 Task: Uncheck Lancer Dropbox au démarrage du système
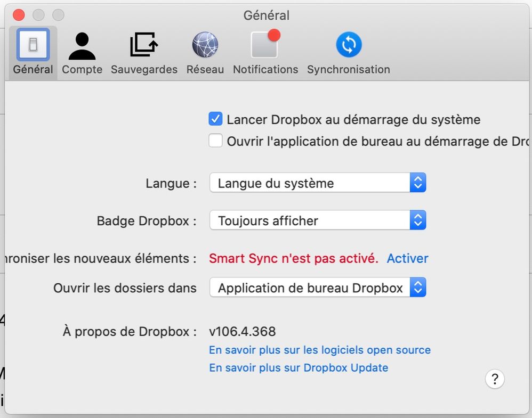[215, 119]
